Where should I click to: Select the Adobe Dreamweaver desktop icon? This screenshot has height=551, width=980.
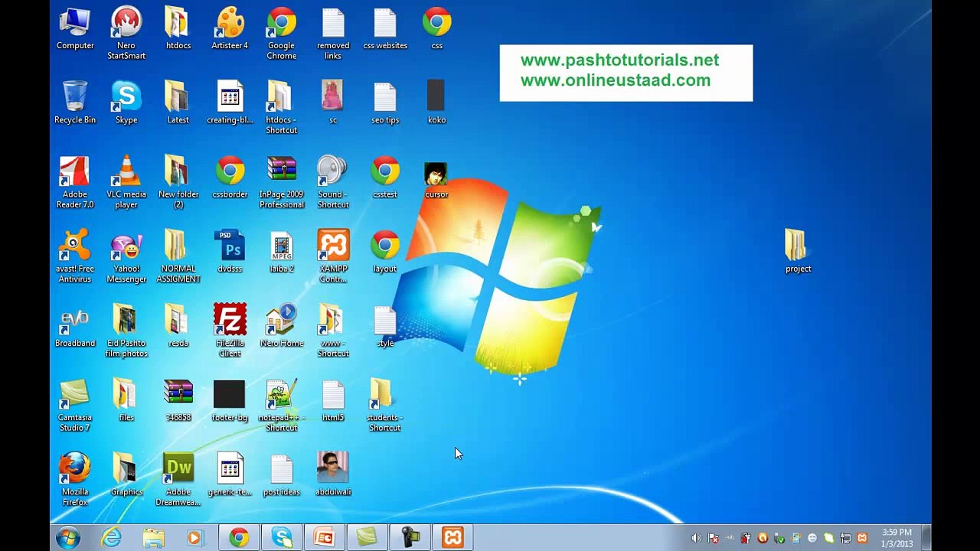tap(178, 478)
